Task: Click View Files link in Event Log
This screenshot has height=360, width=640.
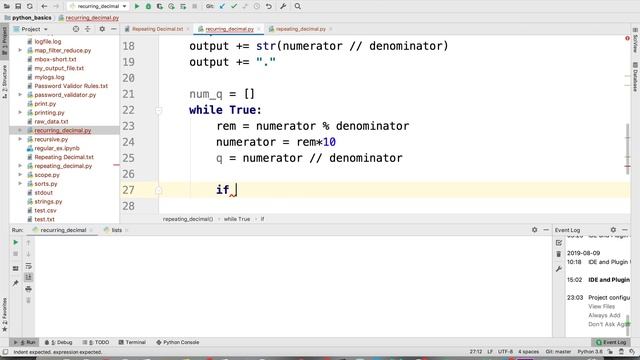Action: pos(601,306)
